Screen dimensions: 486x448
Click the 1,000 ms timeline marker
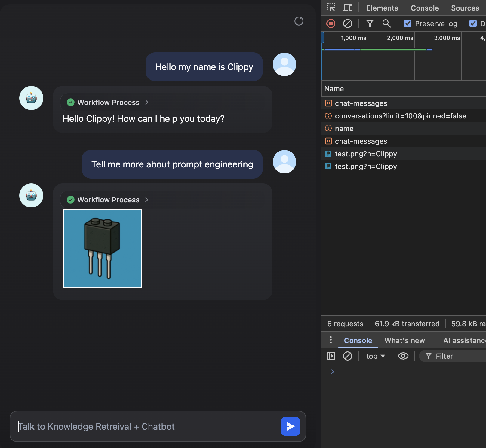point(353,38)
